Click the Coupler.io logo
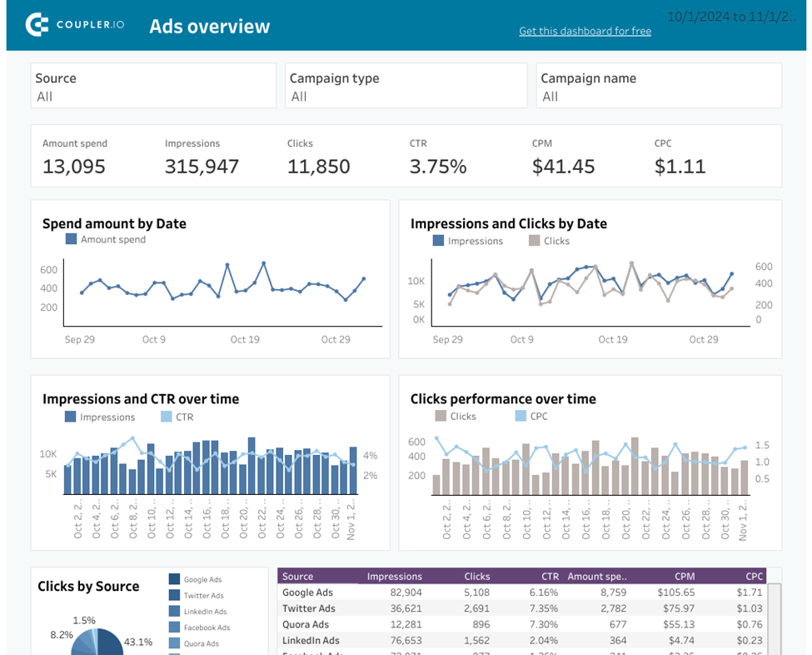This screenshot has width=812, height=655. pyautogui.click(x=75, y=24)
